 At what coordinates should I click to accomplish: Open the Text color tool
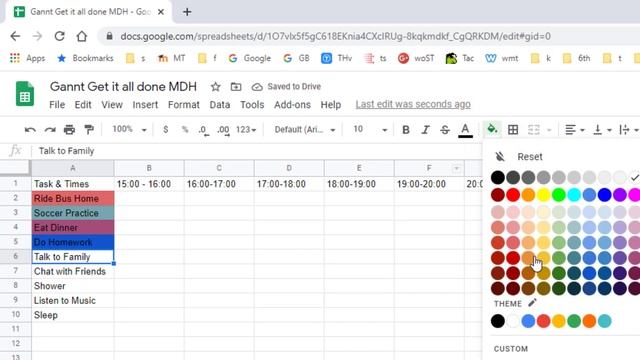(465, 130)
